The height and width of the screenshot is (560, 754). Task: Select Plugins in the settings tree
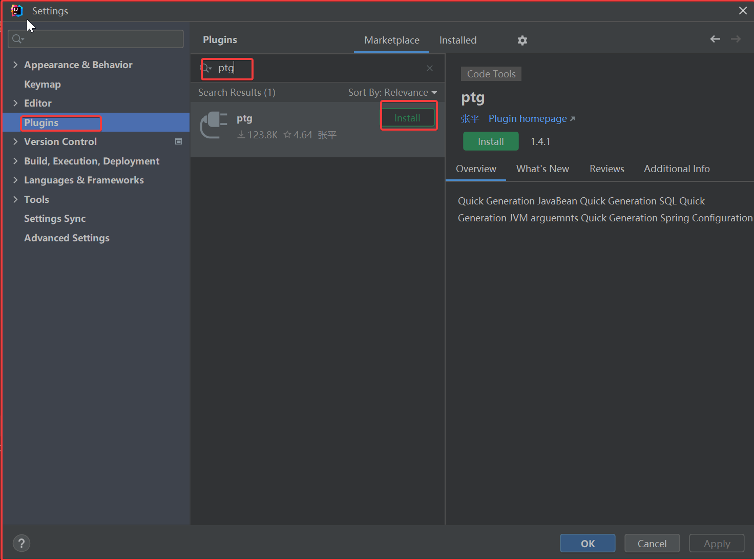(x=96, y=122)
